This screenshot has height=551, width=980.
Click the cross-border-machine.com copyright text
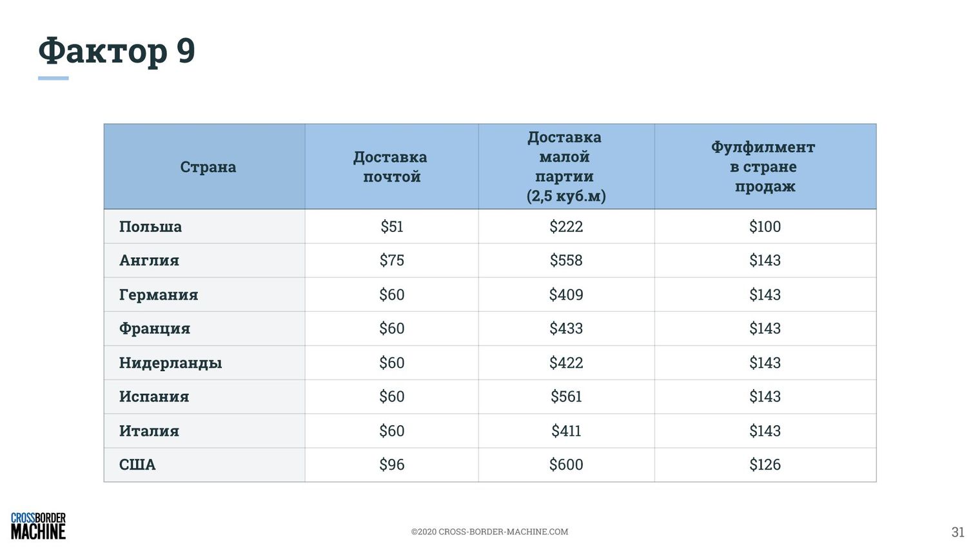click(x=489, y=532)
